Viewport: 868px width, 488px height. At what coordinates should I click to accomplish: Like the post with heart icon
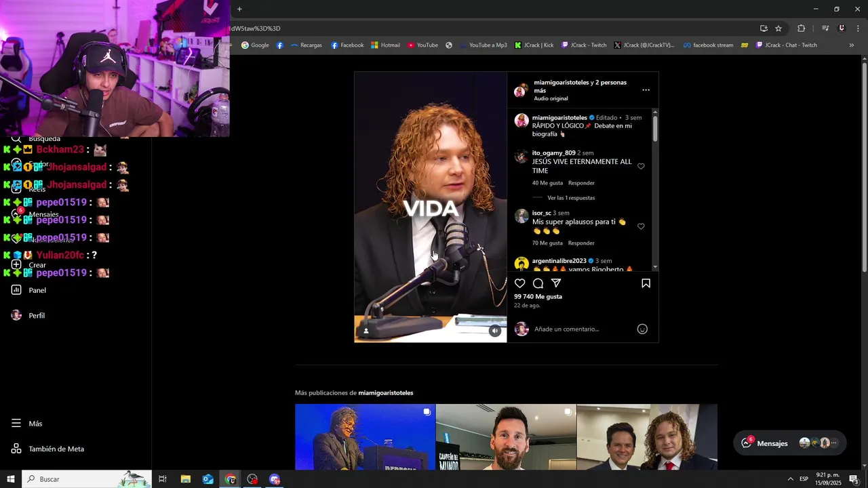click(x=519, y=283)
